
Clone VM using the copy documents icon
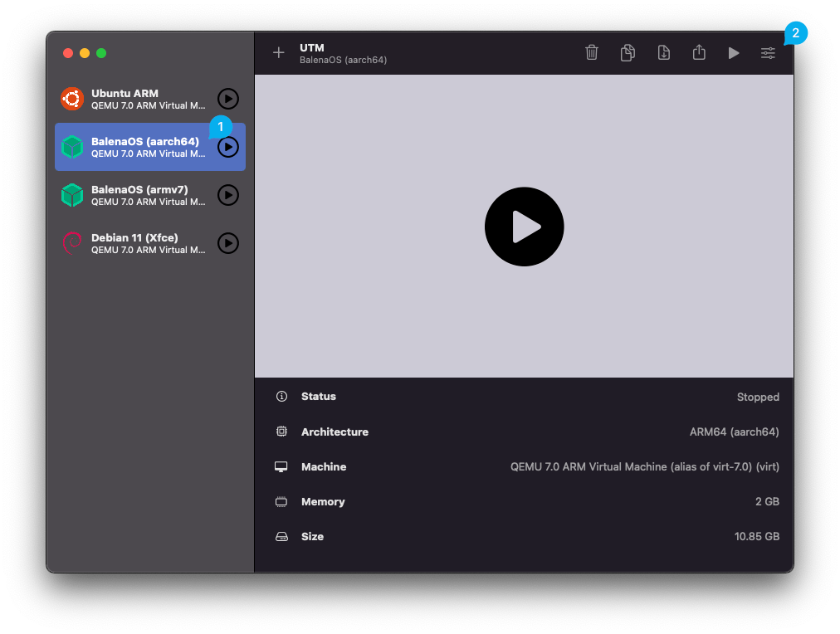coord(628,53)
